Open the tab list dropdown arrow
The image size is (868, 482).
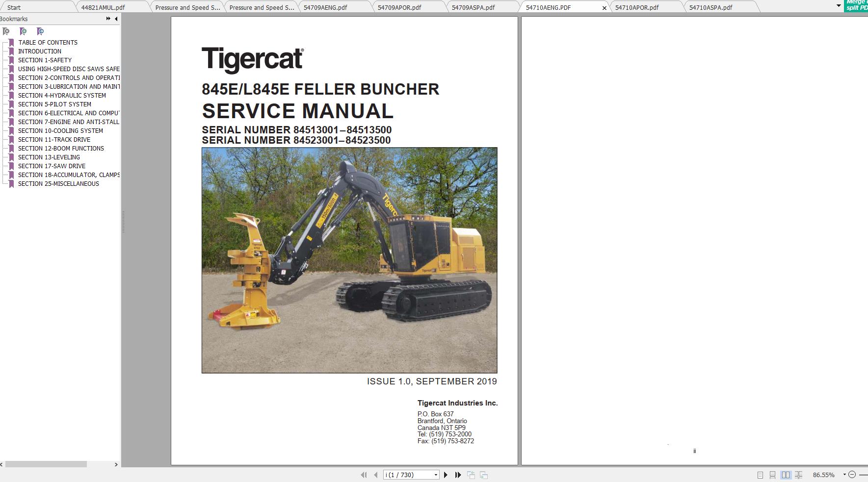[839, 6]
